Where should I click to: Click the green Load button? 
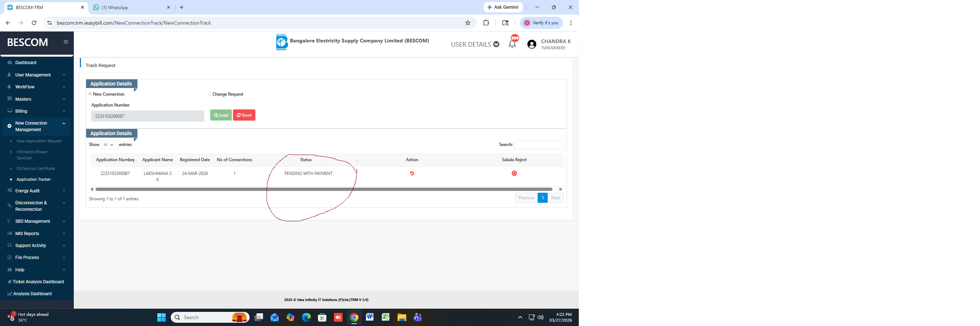[221, 115]
